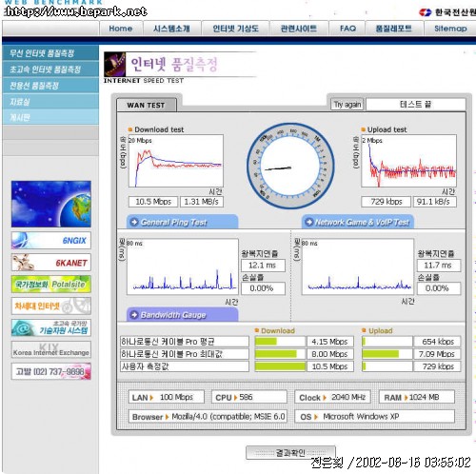Open the 6KANET banner

(x=51, y=263)
